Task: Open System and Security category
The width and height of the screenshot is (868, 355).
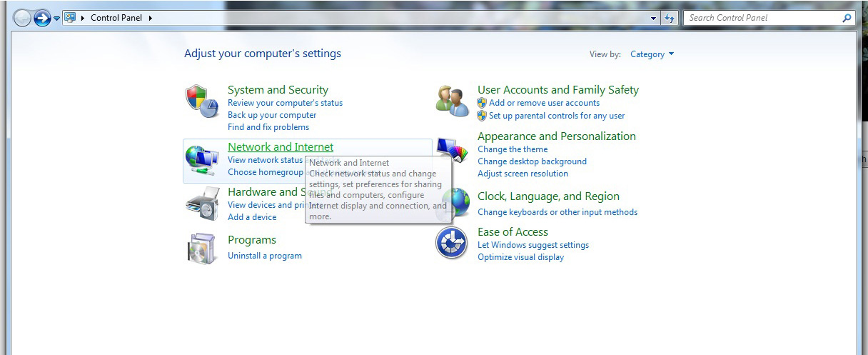Action: [x=278, y=90]
